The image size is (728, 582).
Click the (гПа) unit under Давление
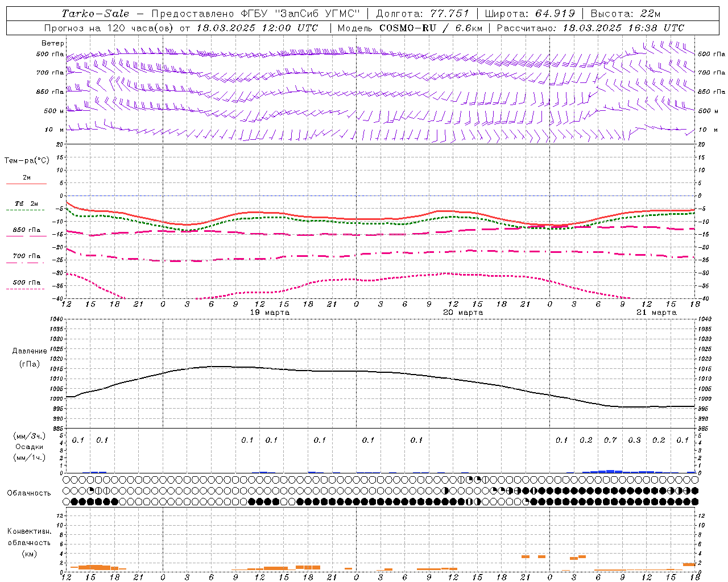click(x=30, y=364)
